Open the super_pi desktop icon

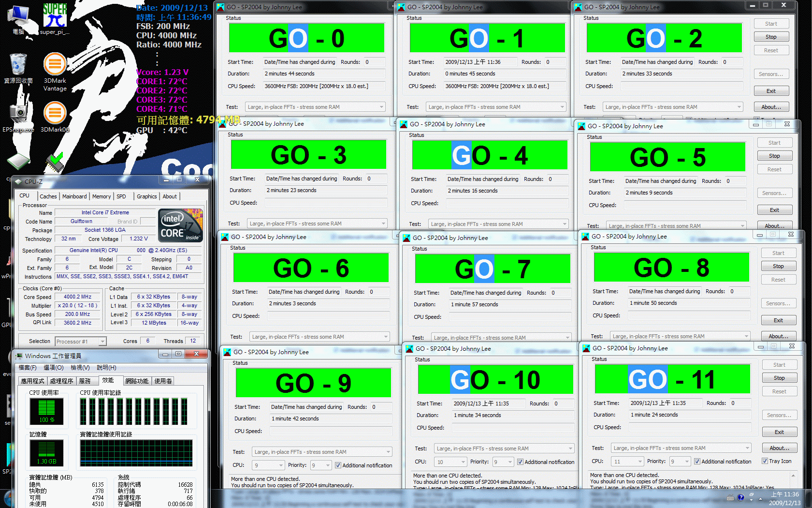coord(55,18)
